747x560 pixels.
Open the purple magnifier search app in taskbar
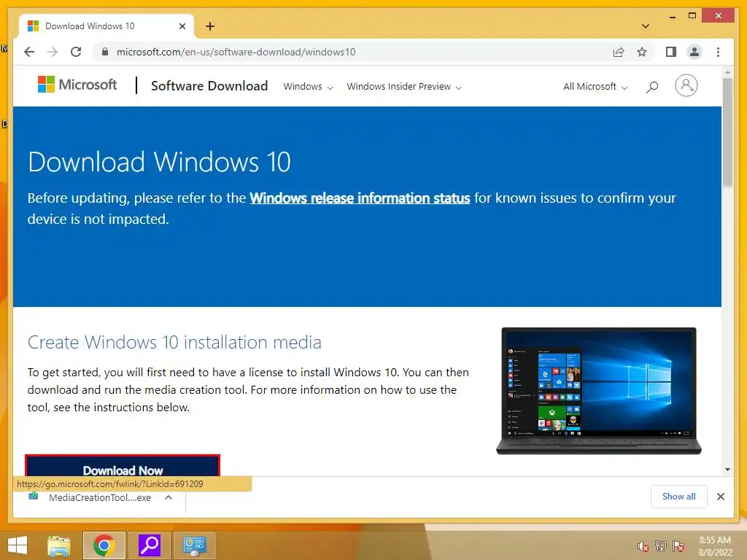149,545
